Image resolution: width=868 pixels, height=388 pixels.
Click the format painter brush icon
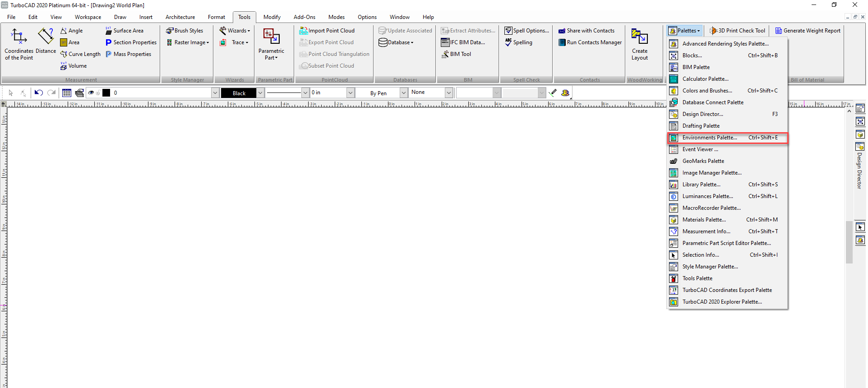(553, 93)
